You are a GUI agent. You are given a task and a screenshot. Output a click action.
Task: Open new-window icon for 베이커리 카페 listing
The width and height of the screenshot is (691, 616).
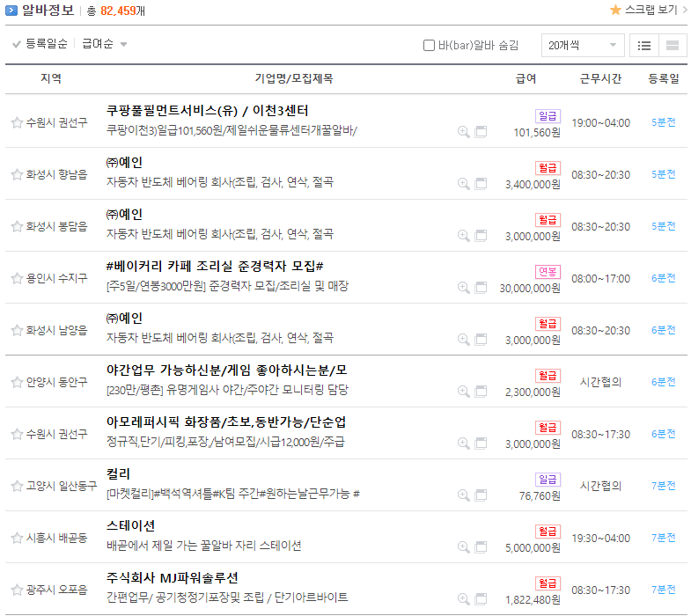[x=481, y=288]
